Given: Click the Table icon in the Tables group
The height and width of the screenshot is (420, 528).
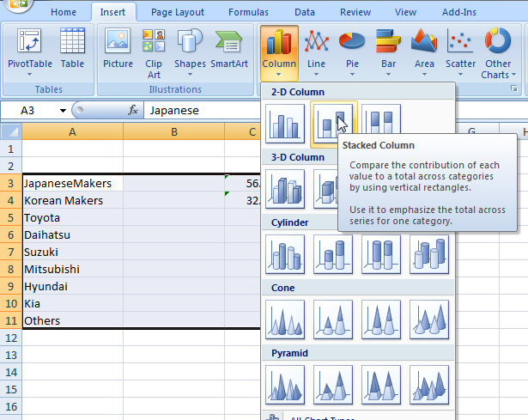Looking at the screenshot, I should point(72,49).
